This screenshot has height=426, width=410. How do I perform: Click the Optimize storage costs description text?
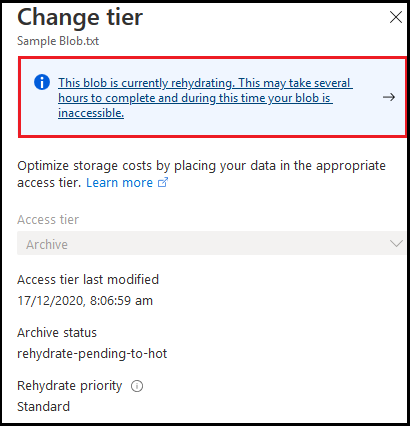tap(201, 174)
